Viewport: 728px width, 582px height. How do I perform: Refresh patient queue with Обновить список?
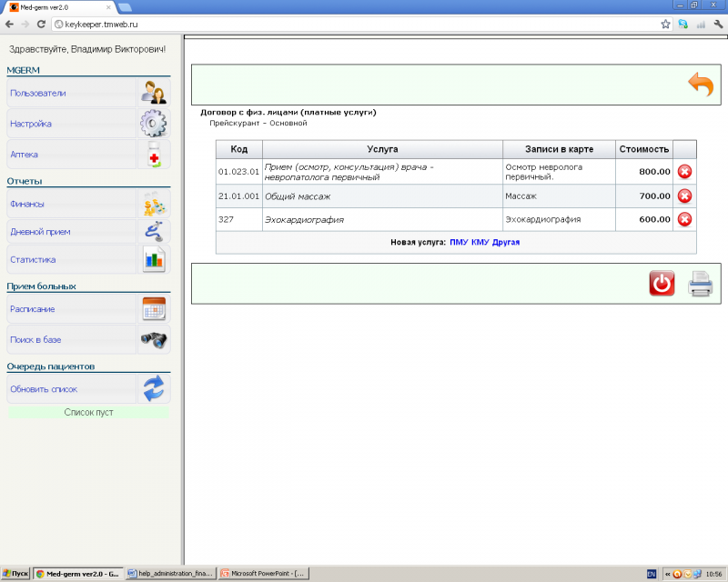(44, 389)
